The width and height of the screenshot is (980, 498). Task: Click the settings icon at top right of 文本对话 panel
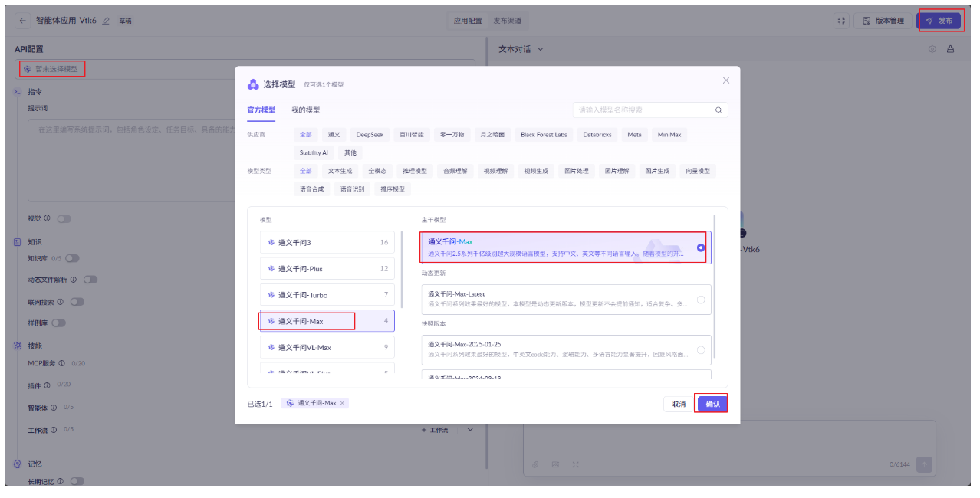[932, 49]
